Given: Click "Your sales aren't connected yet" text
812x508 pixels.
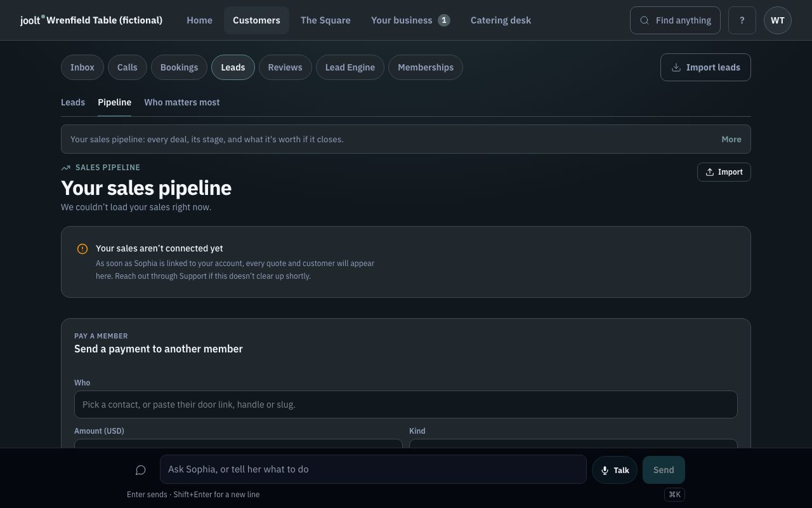Looking at the screenshot, I should click(x=159, y=248).
